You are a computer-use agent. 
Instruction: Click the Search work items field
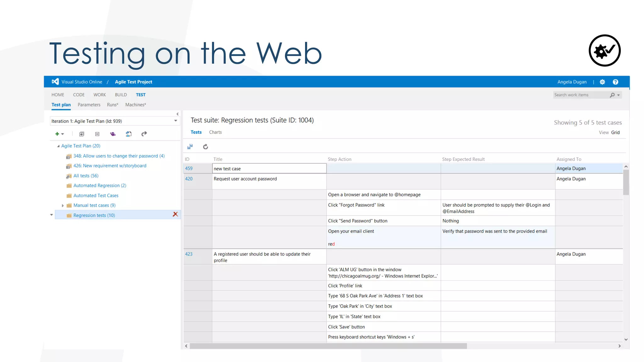[580, 95]
